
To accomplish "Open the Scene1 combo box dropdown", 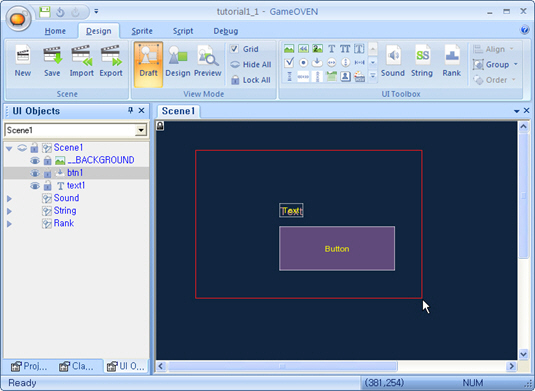I will point(141,130).
